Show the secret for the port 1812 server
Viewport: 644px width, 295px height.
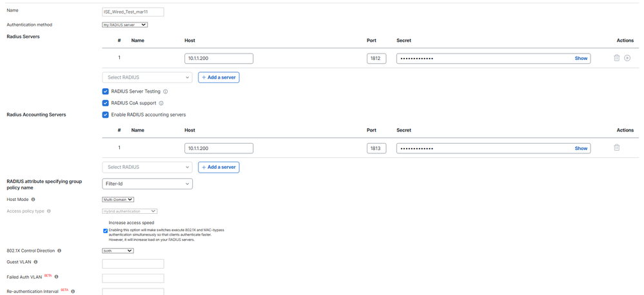(581, 59)
